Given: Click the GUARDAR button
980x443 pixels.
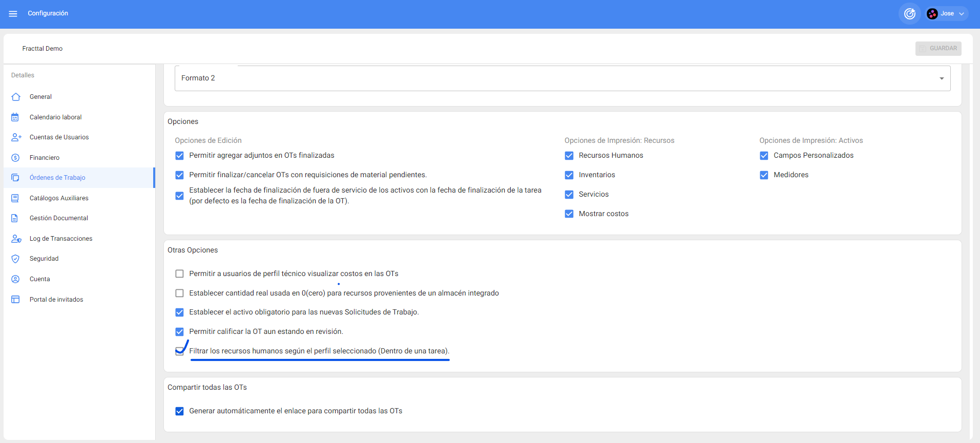Looking at the screenshot, I should coord(938,49).
